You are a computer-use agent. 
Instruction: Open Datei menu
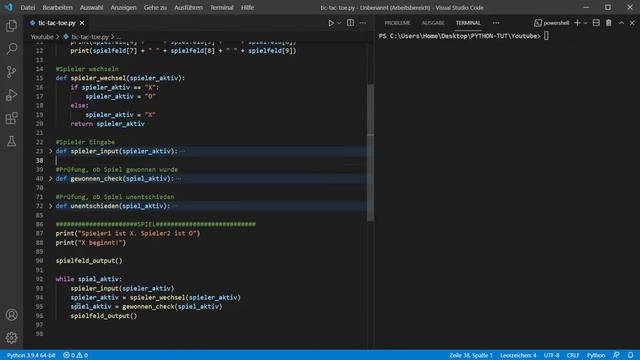click(x=28, y=7)
